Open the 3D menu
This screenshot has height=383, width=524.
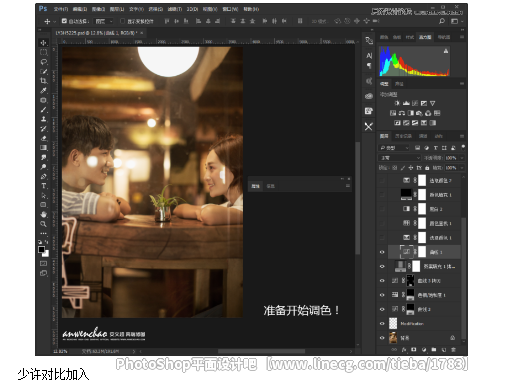click(192, 9)
